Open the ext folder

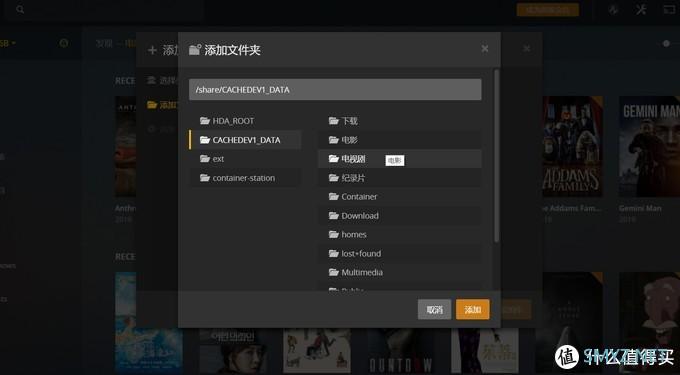point(246,159)
